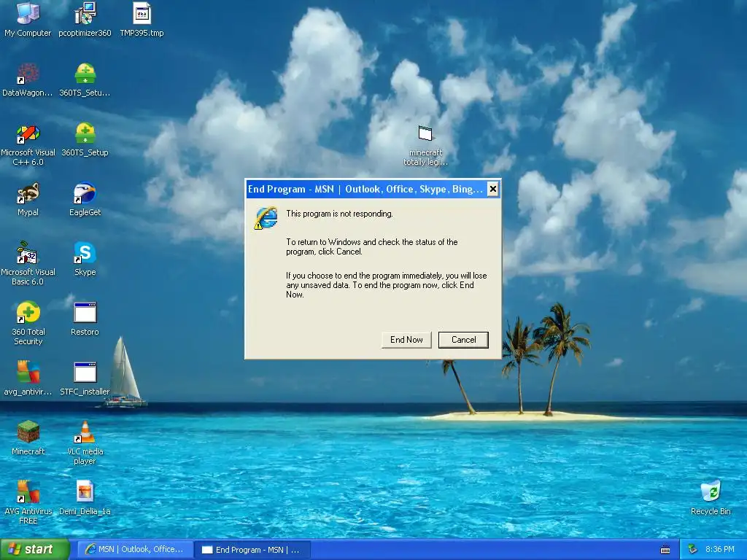Select 360TS_Setup installer icon

click(85, 139)
